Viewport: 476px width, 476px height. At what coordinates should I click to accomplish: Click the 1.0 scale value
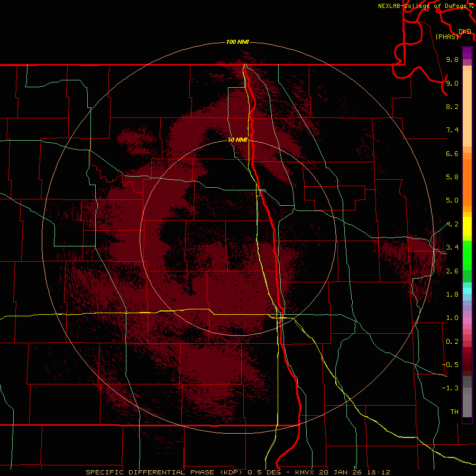pyautogui.click(x=452, y=318)
